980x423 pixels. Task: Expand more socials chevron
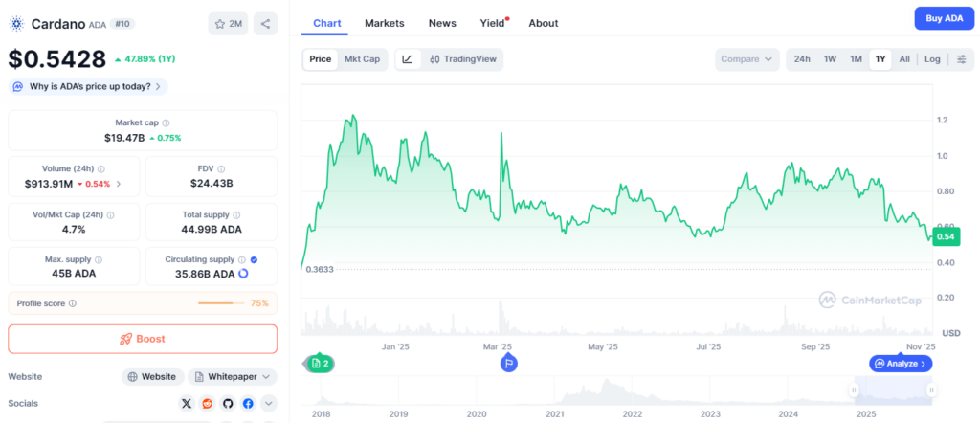pos(268,404)
